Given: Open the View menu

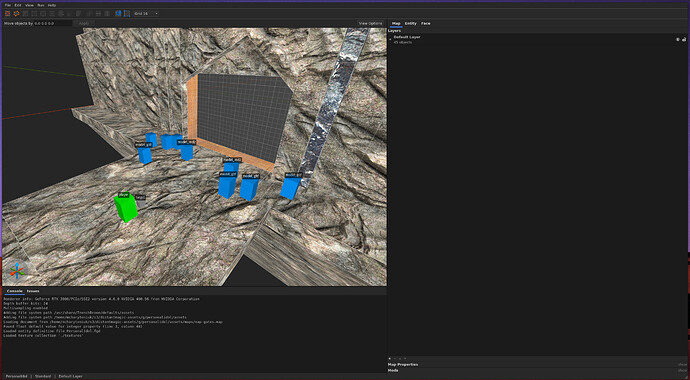Looking at the screenshot, I should coord(29,5).
